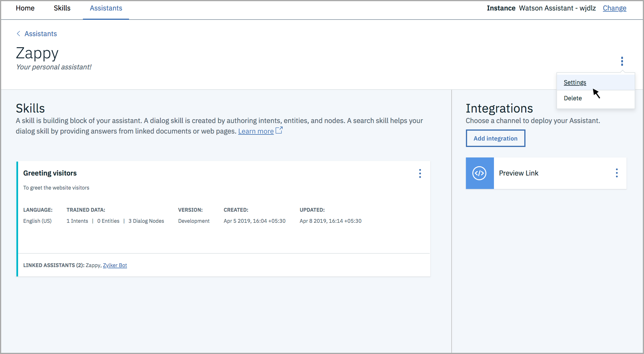Select Settings from the assistant menu
Viewport: 644px width, 354px height.
[x=575, y=82]
